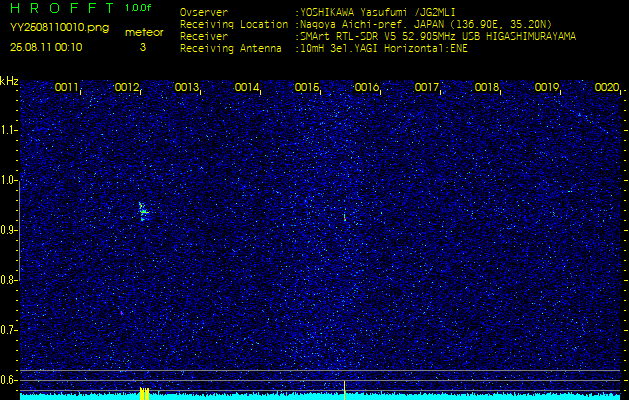Click the time marker 0017

[x=426, y=87]
